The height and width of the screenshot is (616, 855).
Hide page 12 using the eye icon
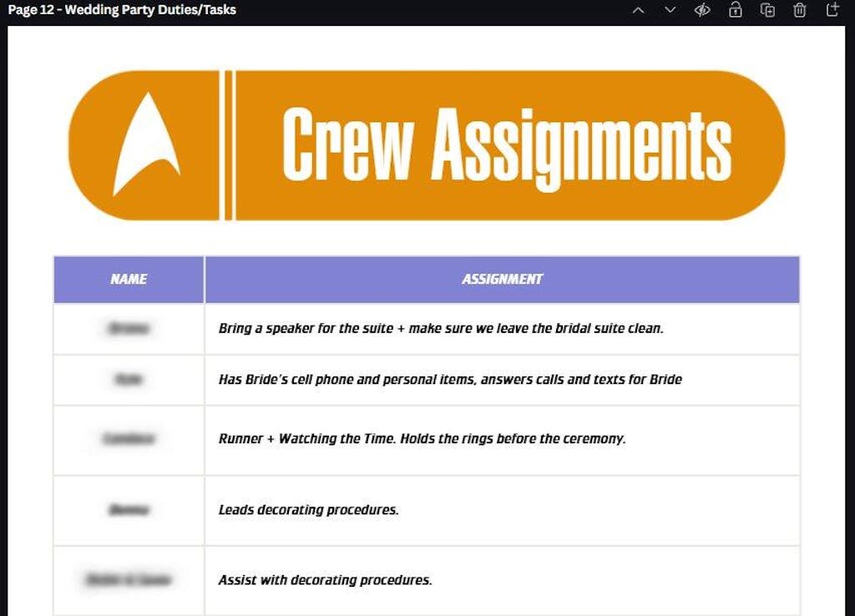point(702,10)
